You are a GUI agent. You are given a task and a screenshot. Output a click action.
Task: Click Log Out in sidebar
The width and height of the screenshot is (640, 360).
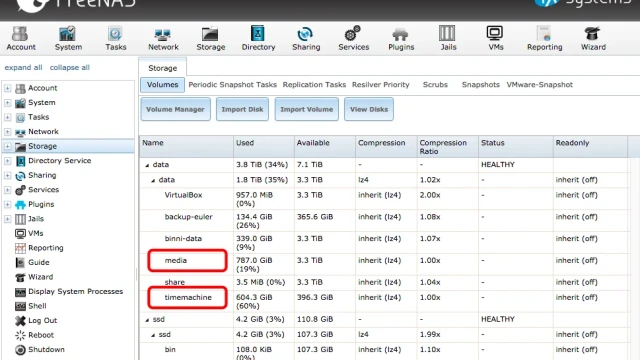(36, 321)
